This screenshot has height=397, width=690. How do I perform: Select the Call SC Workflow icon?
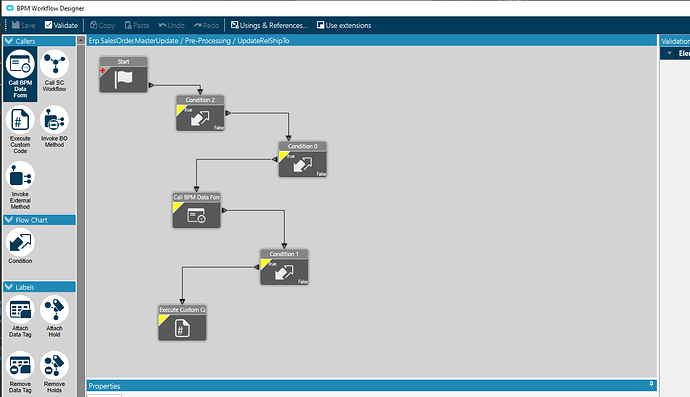pyautogui.click(x=55, y=64)
